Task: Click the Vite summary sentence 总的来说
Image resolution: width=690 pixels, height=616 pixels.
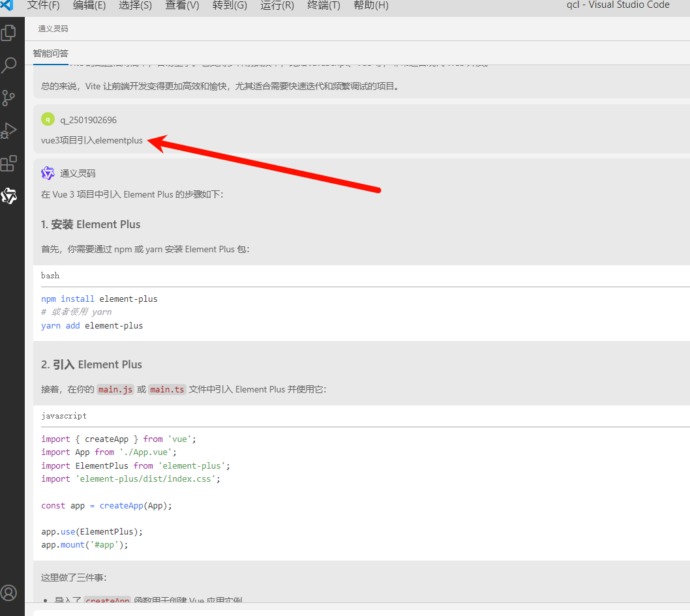Action: 220,86
